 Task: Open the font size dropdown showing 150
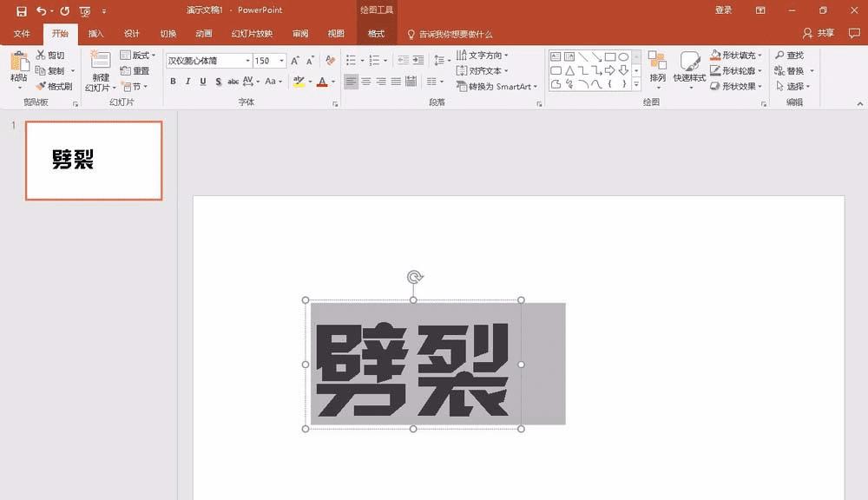282,61
